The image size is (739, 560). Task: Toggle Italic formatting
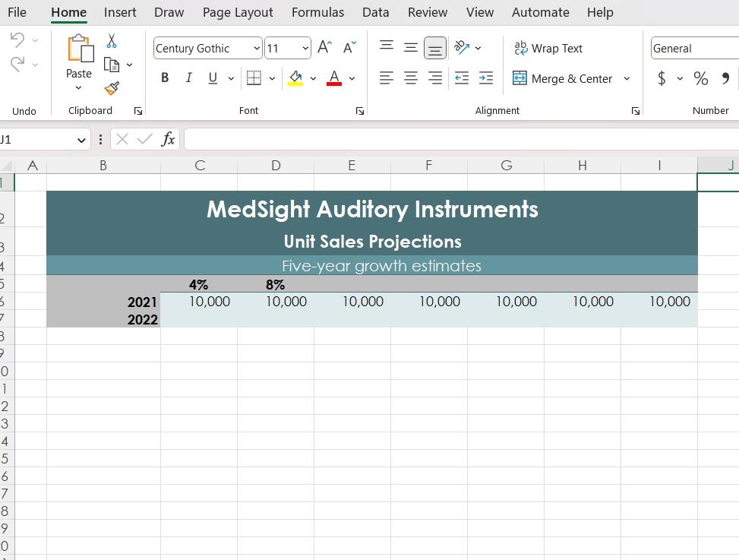coord(188,78)
